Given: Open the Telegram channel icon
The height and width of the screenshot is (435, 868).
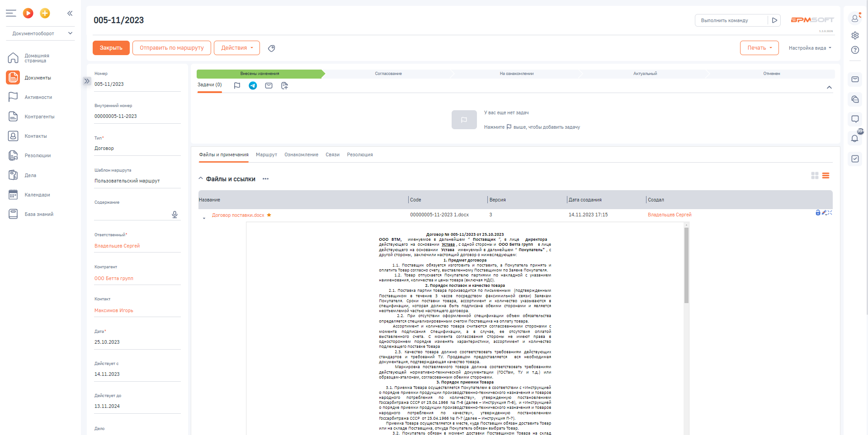Looking at the screenshot, I should [x=253, y=85].
